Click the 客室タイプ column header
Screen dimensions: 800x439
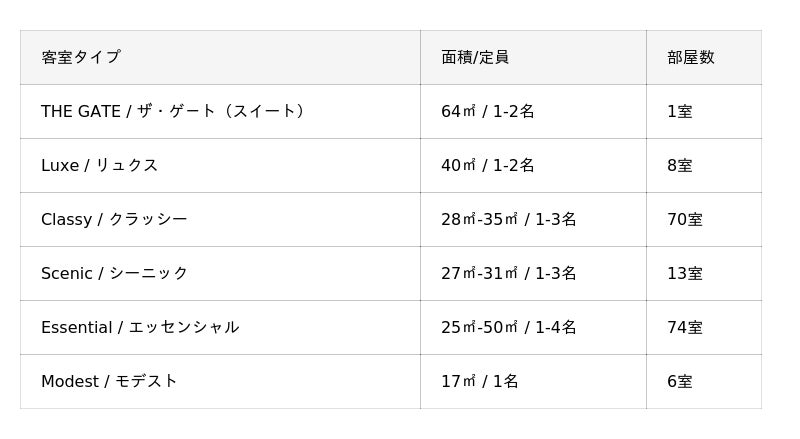[81, 57]
